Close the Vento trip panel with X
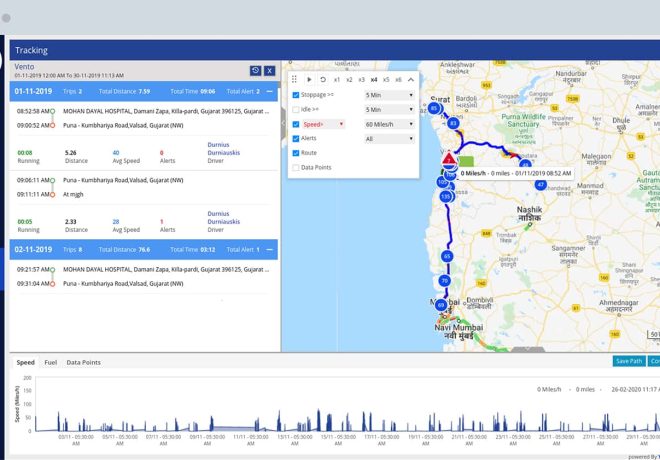660x460 pixels. pos(269,71)
